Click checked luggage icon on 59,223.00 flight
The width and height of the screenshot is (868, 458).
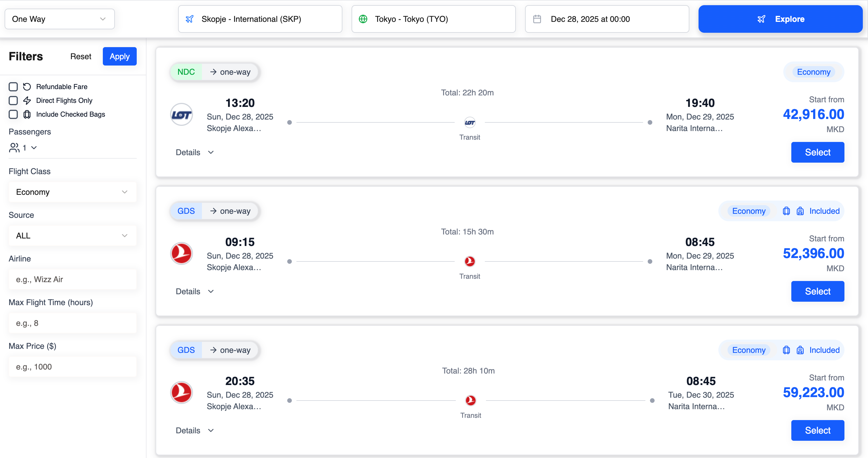pos(786,350)
